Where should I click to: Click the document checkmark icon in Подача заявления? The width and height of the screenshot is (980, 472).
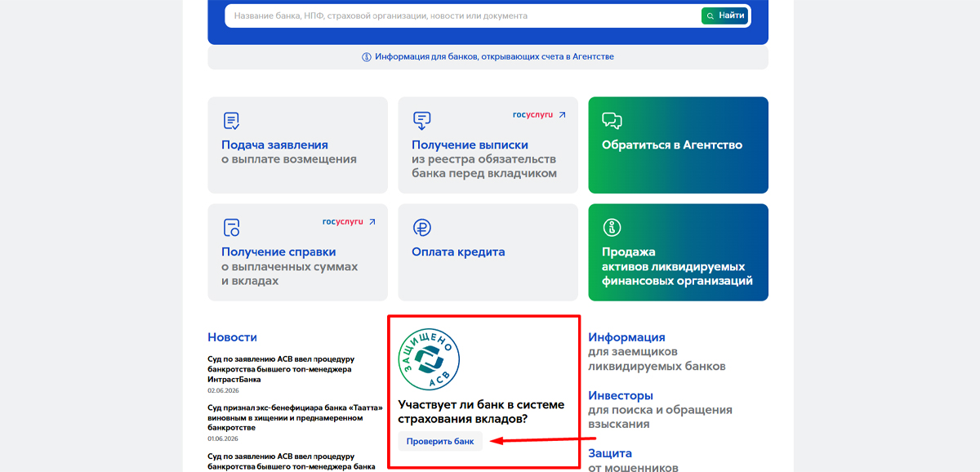click(231, 121)
